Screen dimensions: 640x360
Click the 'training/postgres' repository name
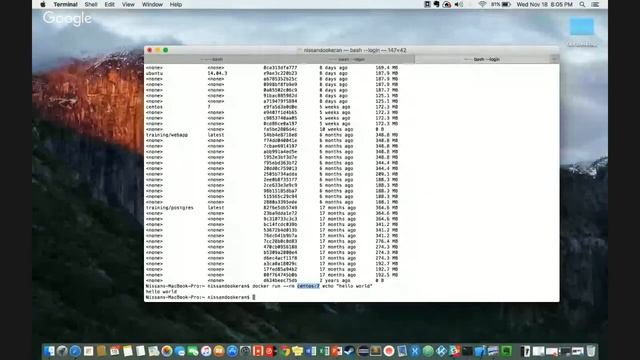click(169, 207)
